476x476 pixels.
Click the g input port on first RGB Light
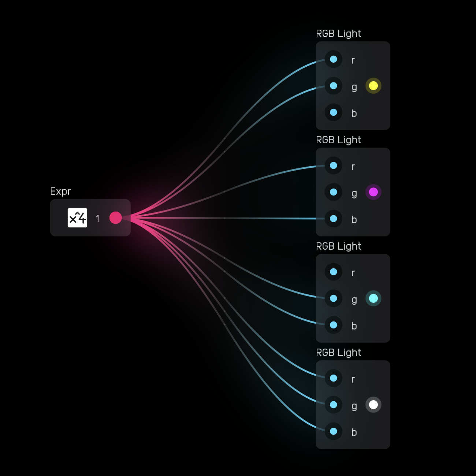pos(333,86)
